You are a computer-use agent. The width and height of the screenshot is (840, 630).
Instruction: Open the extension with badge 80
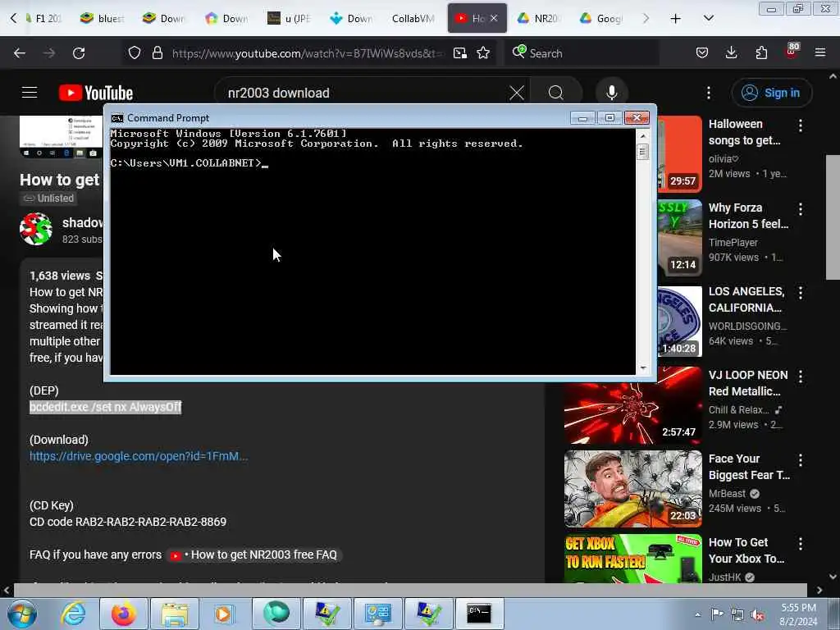tap(792, 52)
